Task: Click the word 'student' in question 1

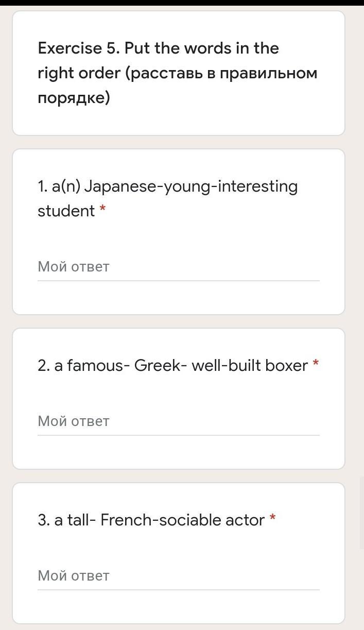Action: (x=66, y=211)
